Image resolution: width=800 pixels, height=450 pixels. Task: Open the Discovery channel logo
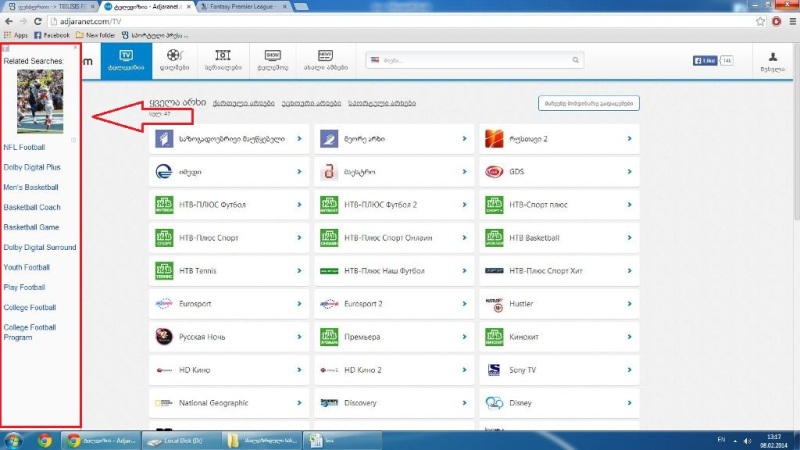click(x=329, y=403)
